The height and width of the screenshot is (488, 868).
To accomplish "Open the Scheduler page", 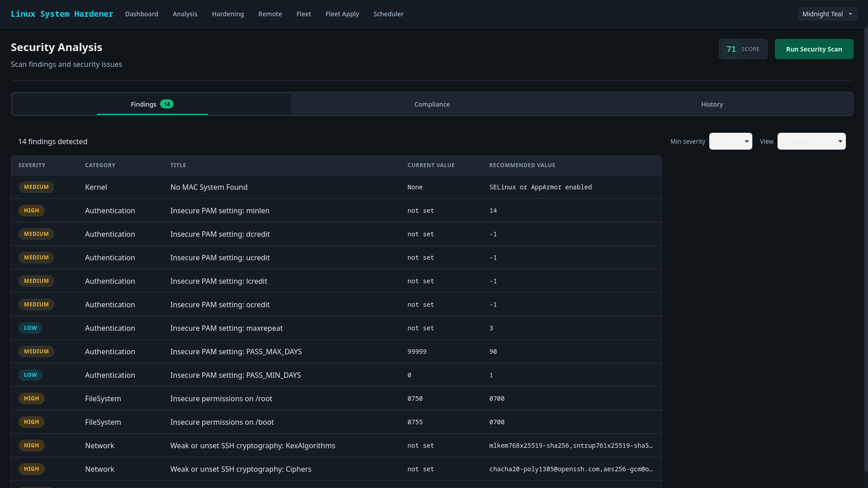I will (388, 14).
